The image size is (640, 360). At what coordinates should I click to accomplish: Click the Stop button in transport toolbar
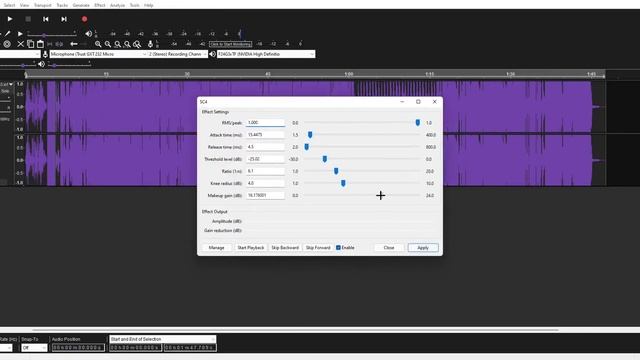28,19
